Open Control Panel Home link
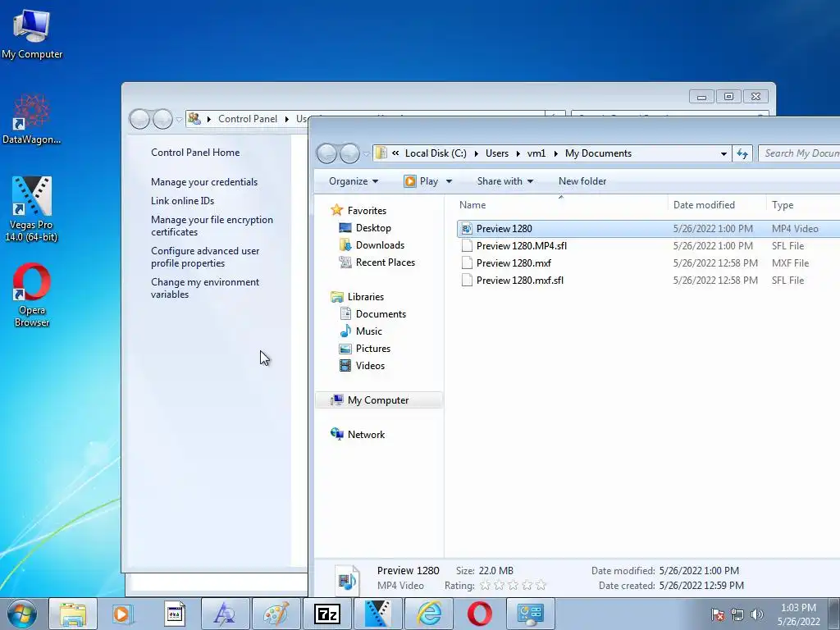Image resolution: width=840 pixels, height=630 pixels. click(195, 153)
